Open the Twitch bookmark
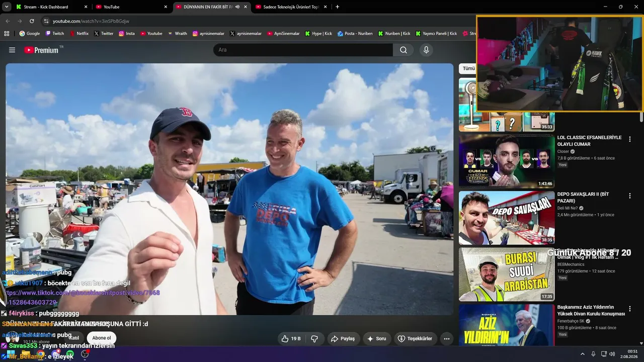The image size is (644, 362). pyautogui.click(x=55, y=34)
